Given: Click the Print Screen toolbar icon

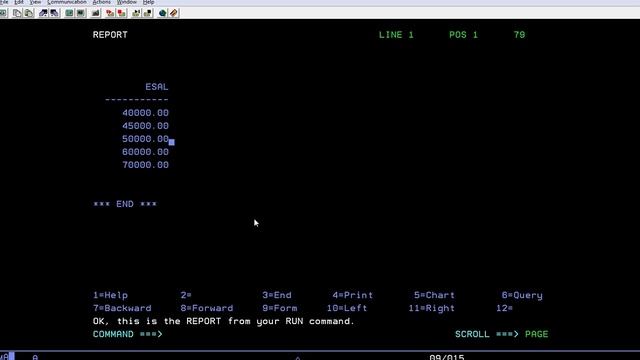Looking at the screenshot, I should click(x=3, y=13).
